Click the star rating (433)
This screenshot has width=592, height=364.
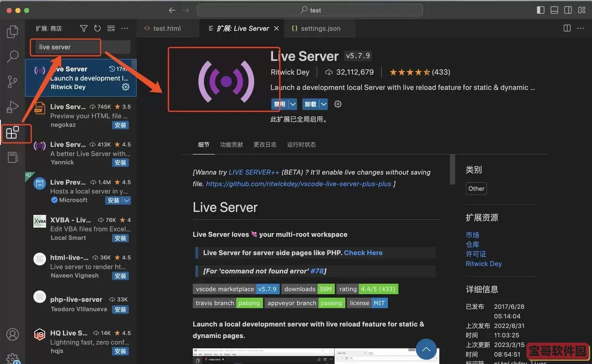(420, 72)
